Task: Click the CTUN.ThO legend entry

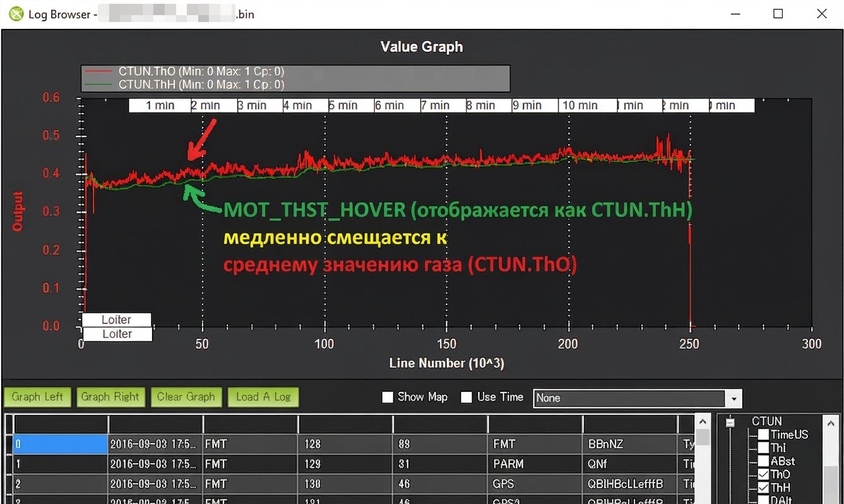Action: coord(201,72)
